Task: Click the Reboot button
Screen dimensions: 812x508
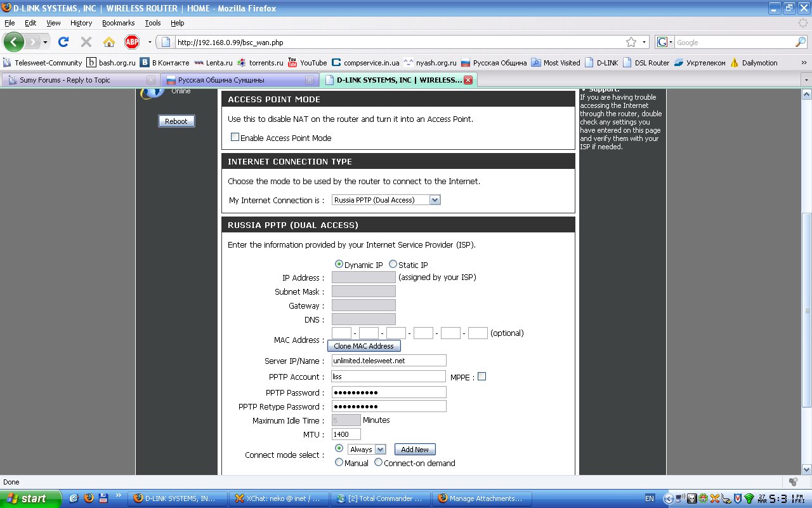Action: point(176,121)
